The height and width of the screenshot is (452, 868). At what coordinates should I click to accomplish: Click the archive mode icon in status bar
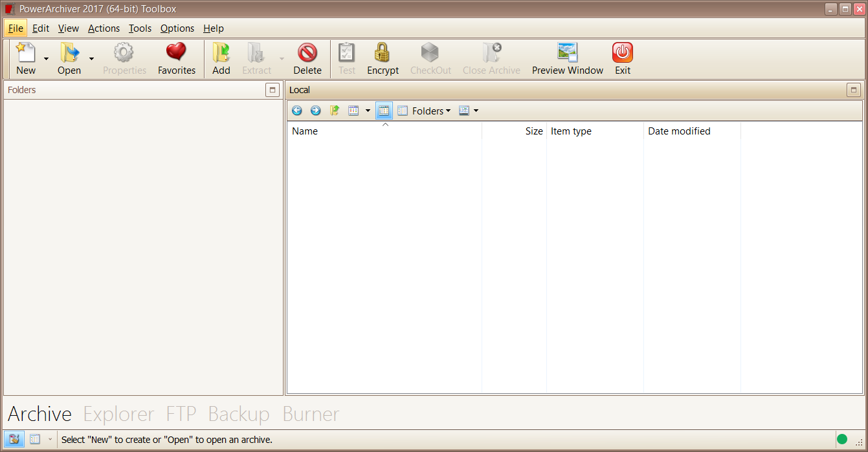click(14, 439)
